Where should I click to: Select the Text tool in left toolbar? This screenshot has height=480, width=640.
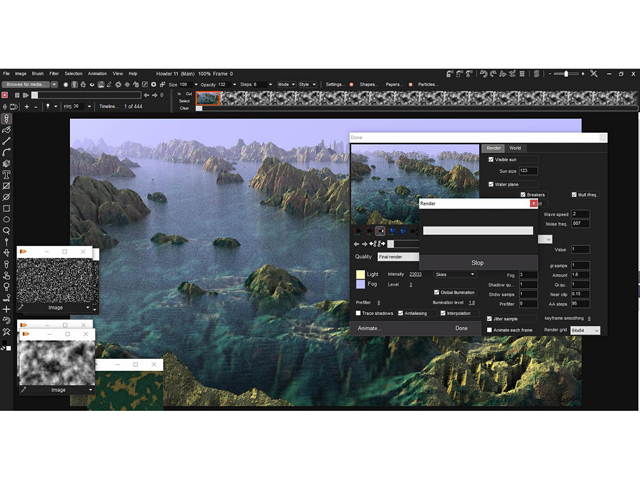click(6, 174)
